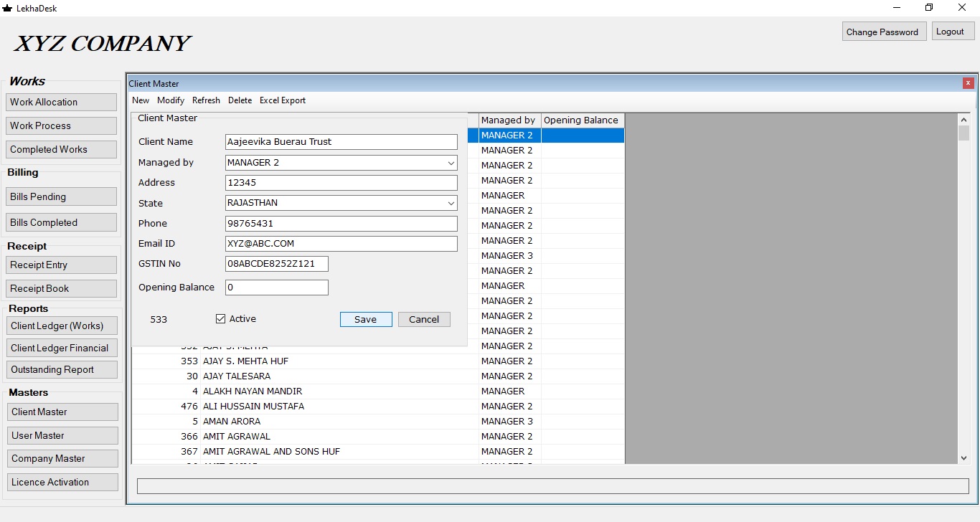This screenshot has width=980, height=522.
Task: Select Modify in the Client Master toolbar
Action: tap(171, 100)
